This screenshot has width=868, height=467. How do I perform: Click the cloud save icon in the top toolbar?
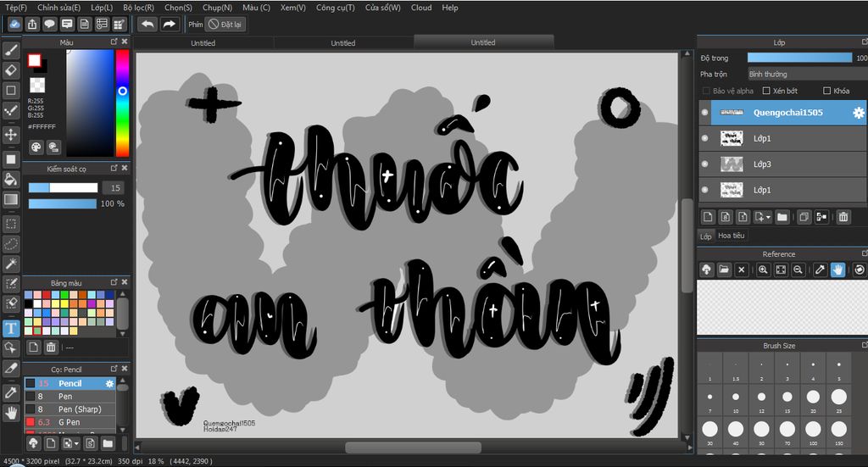pyautogui.click(x=15, y=24)
